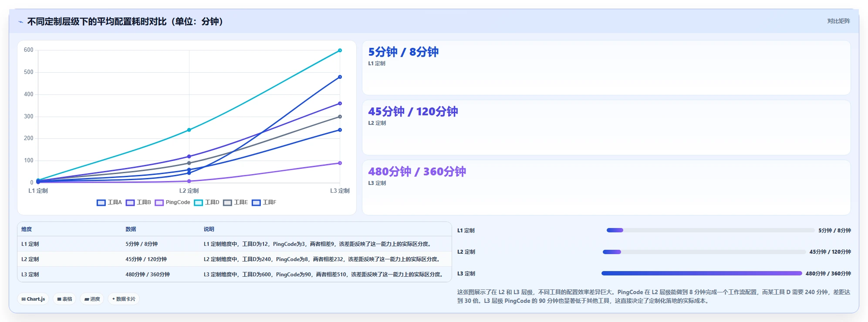The width and height of the screenshot is (868, 322).
Task: Toggle 工具D series in the chart legend
Action: (x=207, y=202)
